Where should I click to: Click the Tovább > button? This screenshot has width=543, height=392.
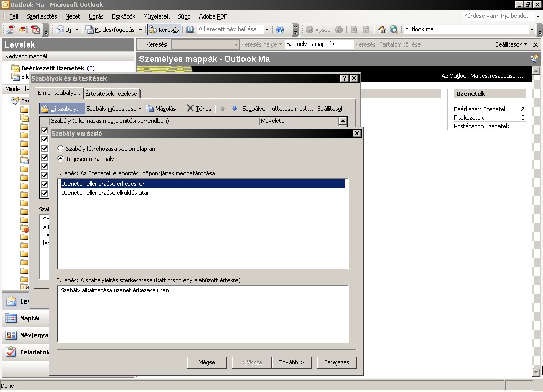coord(291,362)
